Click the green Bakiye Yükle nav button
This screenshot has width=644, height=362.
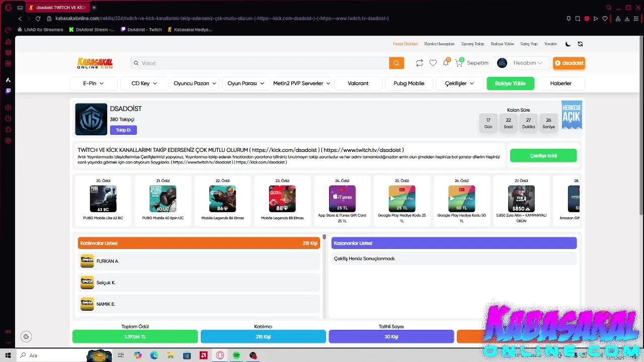tap(510, 83)
